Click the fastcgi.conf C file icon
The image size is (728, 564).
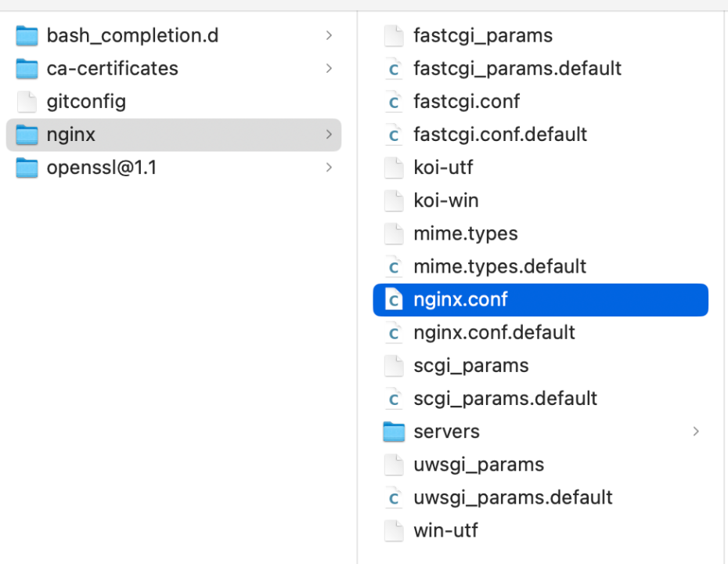[x=394, y=102]
